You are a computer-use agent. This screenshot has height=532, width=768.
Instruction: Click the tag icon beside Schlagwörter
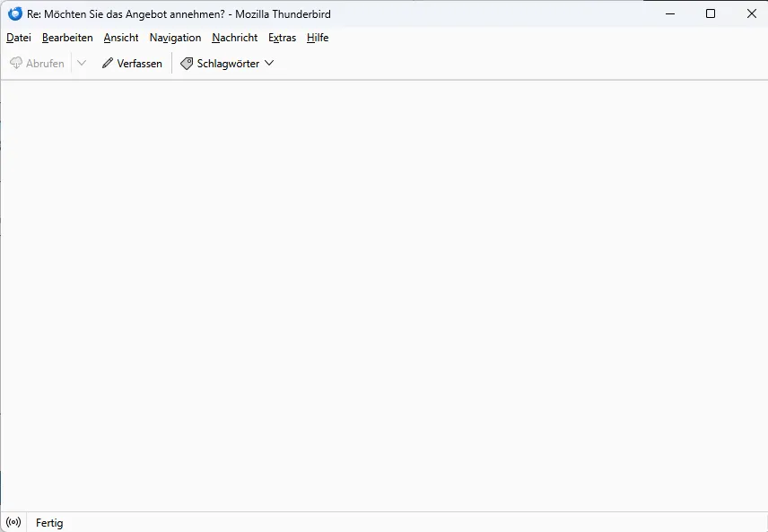pos(187,63)
